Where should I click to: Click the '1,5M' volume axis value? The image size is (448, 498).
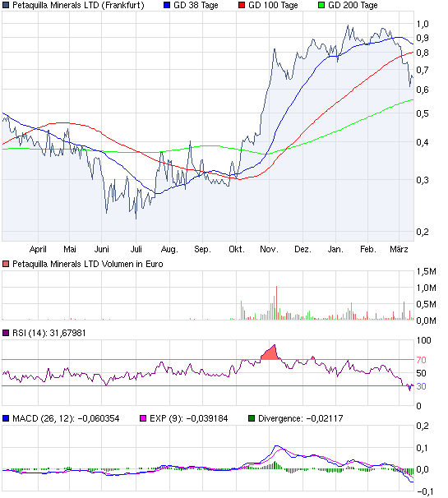pos(427,271)
